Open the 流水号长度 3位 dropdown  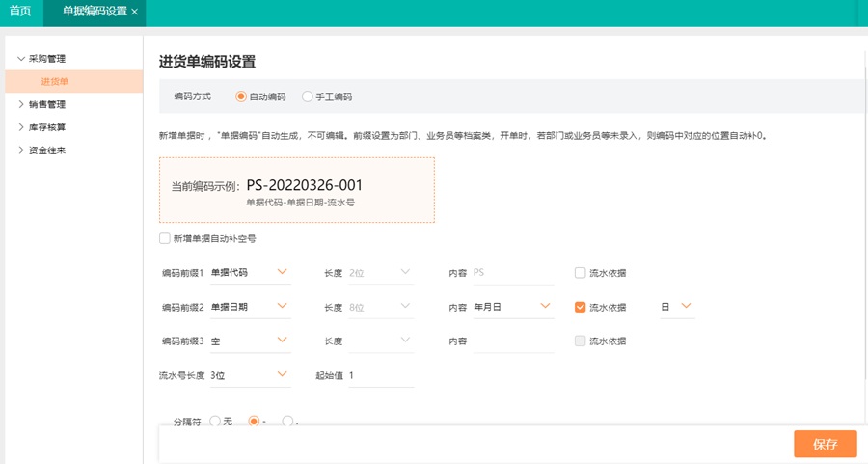click(x=250, y=375)
